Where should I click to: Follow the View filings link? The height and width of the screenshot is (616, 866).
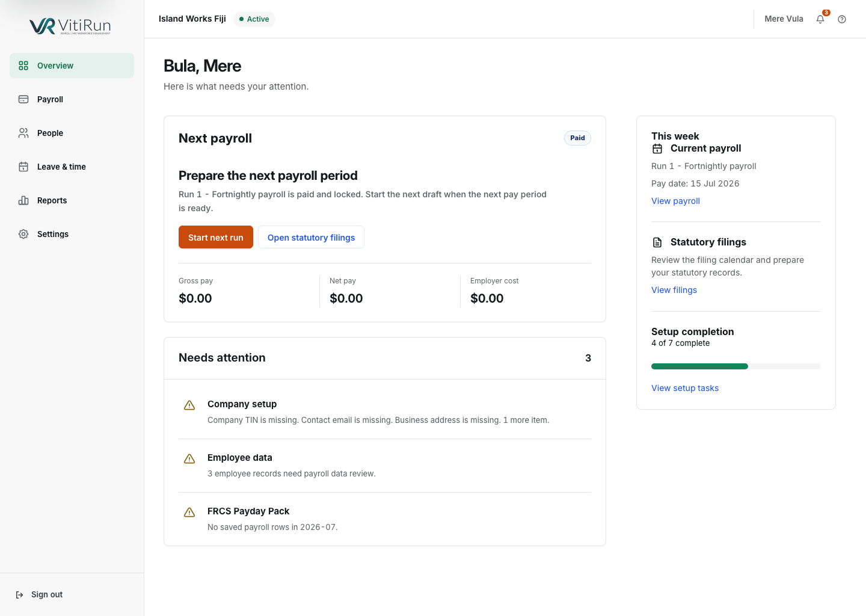coord(674,290)
